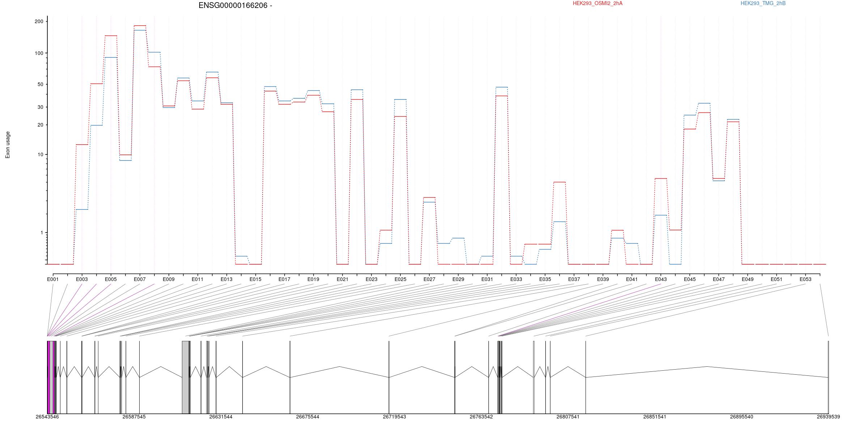This screenshot has height=434, width=868.
Task: Click exon label E001
Action: pos(53,279)
